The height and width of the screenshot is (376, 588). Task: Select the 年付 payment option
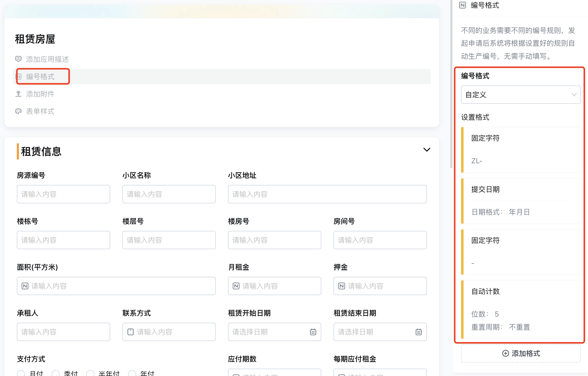coord(132,373)
